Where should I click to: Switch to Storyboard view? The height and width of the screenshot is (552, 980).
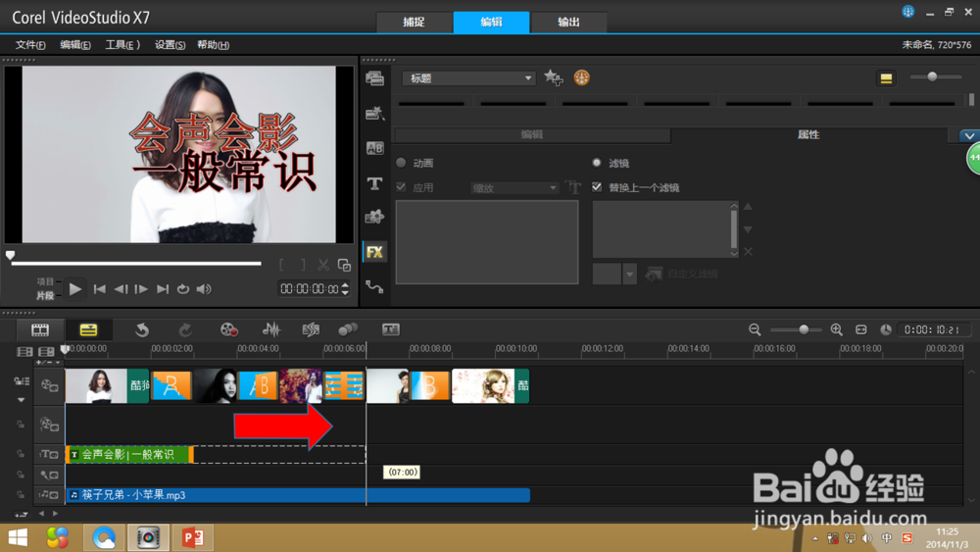[x=40, y=329]
